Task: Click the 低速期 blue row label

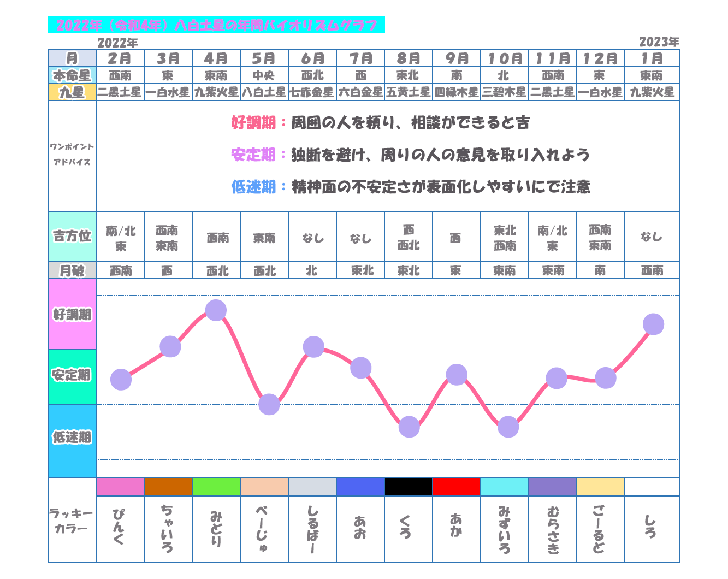Action: click(x=72, y=438)
